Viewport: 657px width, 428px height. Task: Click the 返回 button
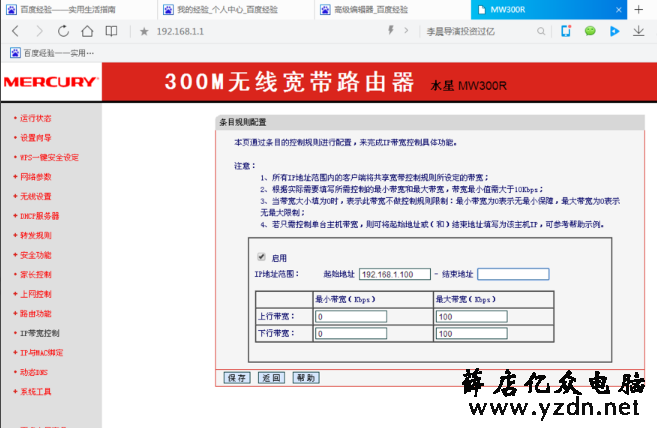pos(272,378)
